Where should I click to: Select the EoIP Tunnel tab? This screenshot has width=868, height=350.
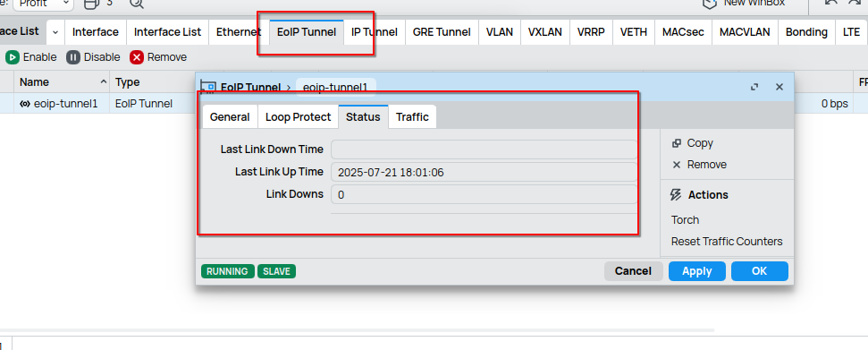tap(306, 32)
